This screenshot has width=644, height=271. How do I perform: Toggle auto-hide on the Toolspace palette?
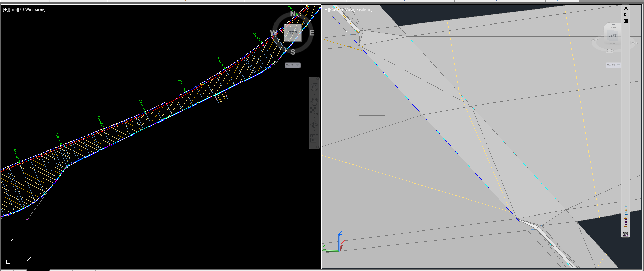[x=626, y=15]
